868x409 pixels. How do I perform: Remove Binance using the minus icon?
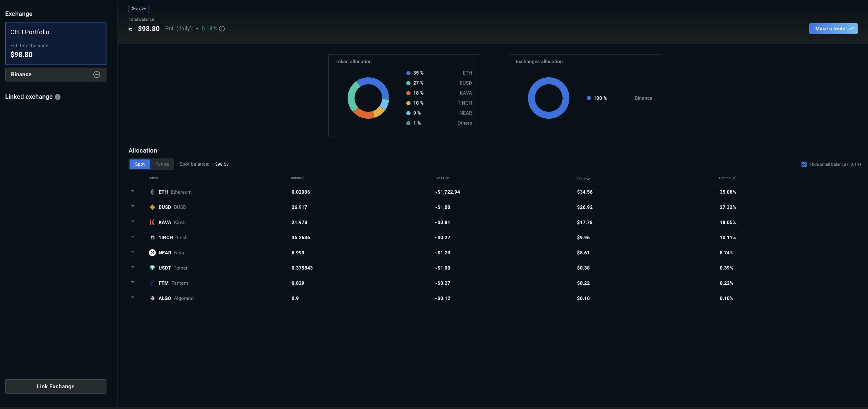click(x=97, y=75)
